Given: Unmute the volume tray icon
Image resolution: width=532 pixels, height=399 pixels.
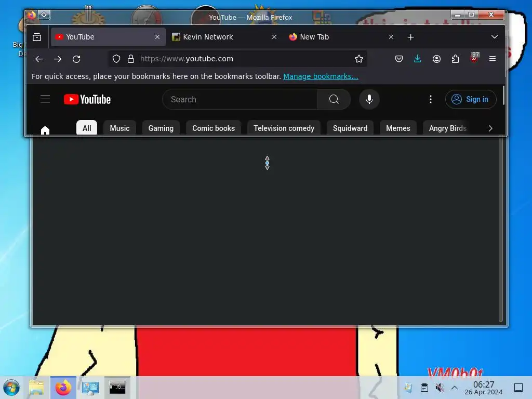Looking at the screenshot, I should pyautogui.click(x=440, y=388).
